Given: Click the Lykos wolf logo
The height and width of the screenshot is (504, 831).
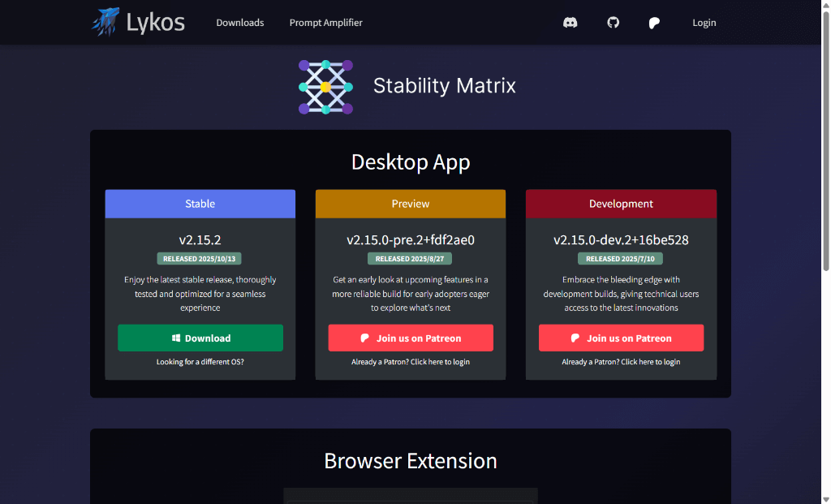Looking at the screenshot, I should 105,22.
